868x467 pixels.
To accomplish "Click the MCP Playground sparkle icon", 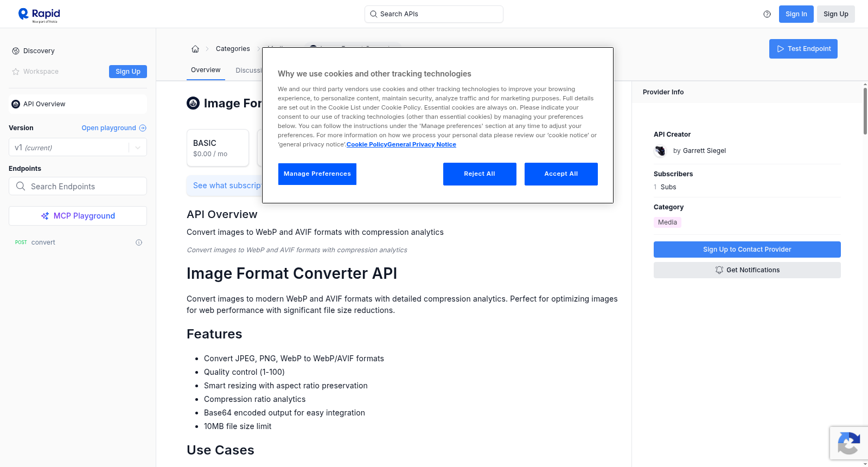I will [x=45, y=216].
